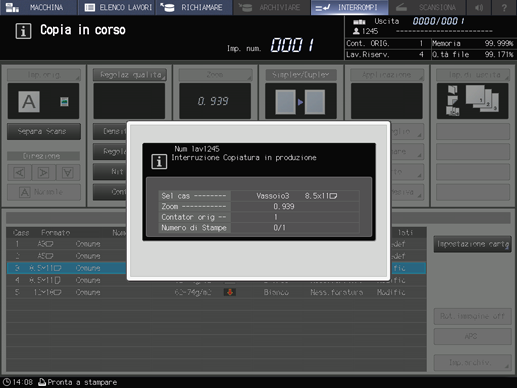
Task: Toggle the APS button
Action: click(x=473, y=336)
